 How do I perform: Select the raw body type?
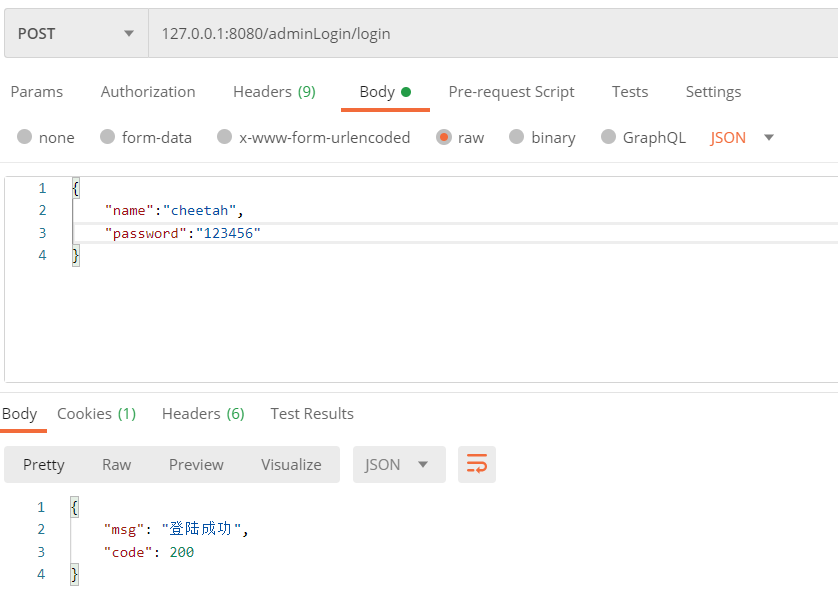(x=460, y=137)
